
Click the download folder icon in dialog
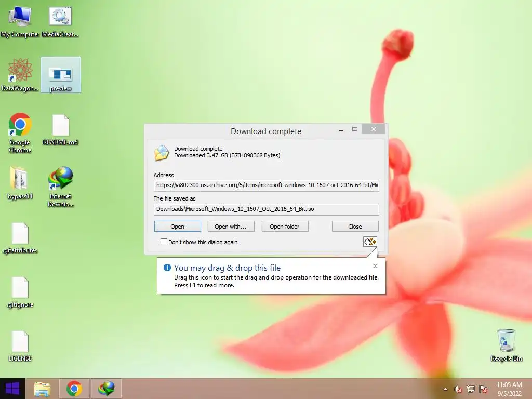tap(162, 153)
